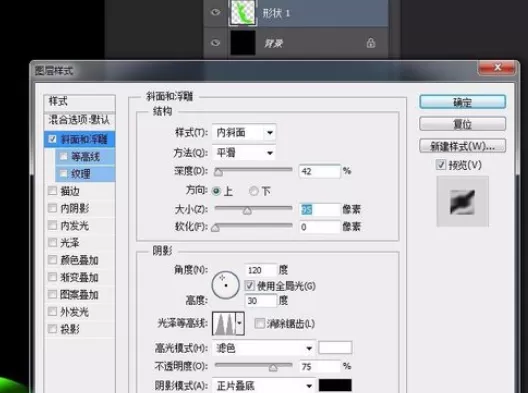
Task: Close the 图层样式 dialog
Action: (x=497, y=68)
